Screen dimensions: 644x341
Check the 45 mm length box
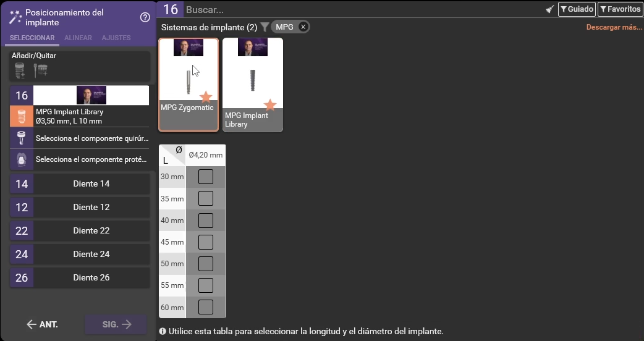click(x=206, y=242)
